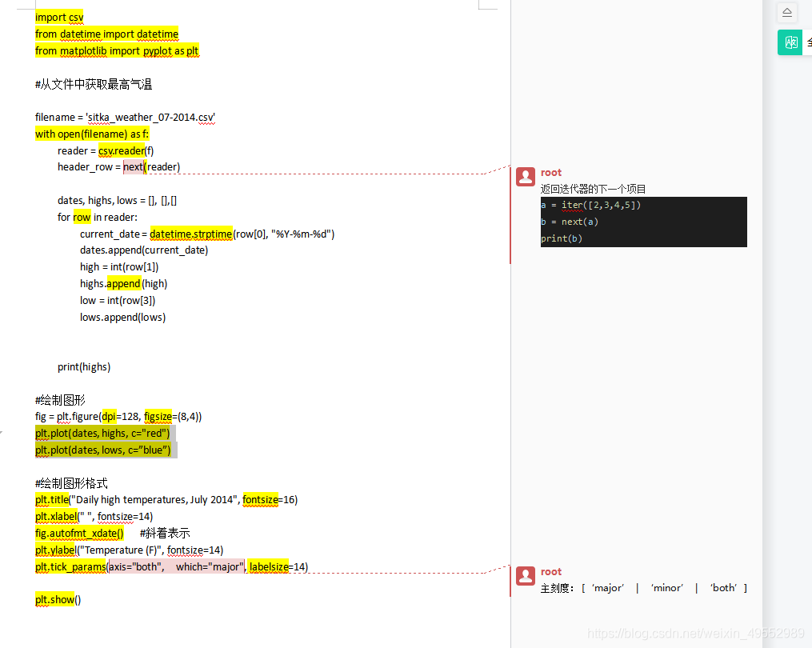Viewport: 812px width, 648px height.
Task: Click line 'low = int(row[3])'
Action: tap(118, 301)
